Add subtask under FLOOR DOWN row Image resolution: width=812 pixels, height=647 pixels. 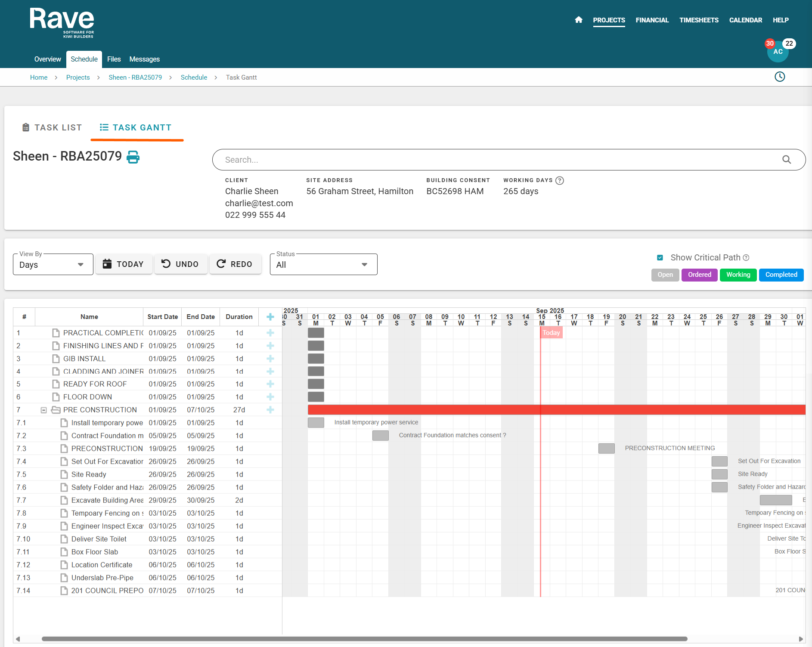point(270,397)
